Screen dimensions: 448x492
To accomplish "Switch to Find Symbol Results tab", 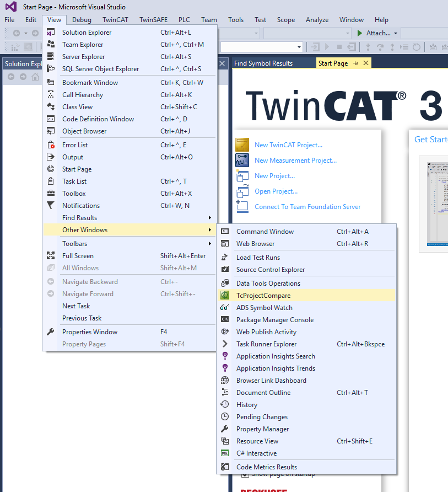I will (x=263, y=63).
